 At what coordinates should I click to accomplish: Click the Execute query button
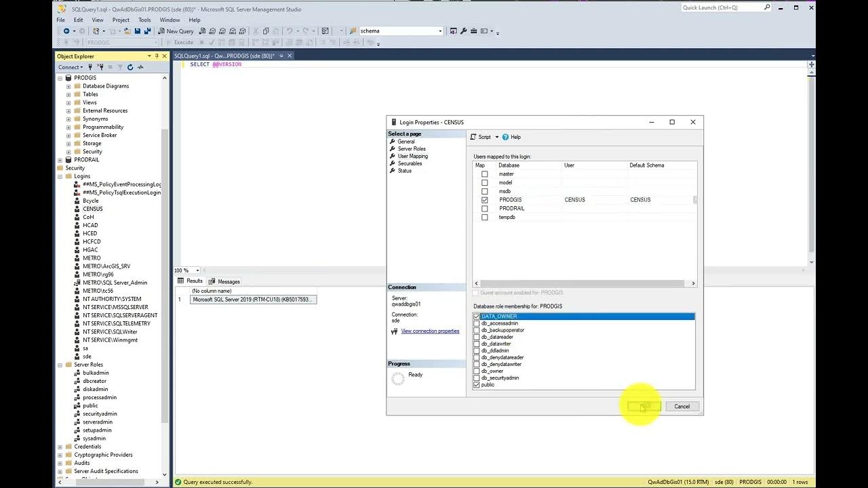(180, 42)
